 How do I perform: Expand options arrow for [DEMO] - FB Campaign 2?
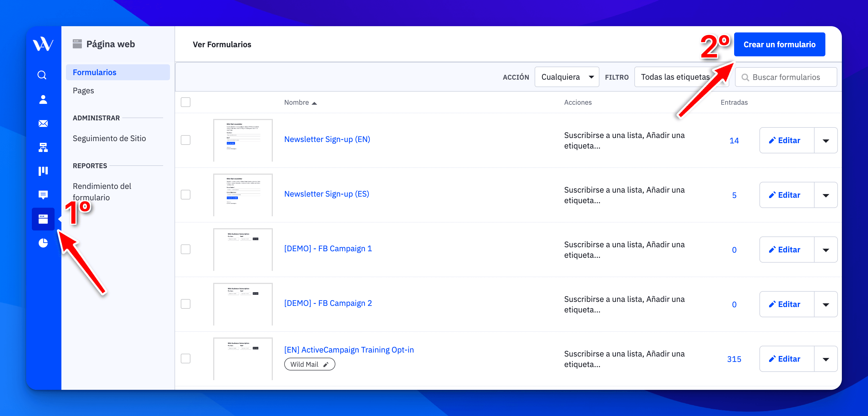[x=826, y=304]
